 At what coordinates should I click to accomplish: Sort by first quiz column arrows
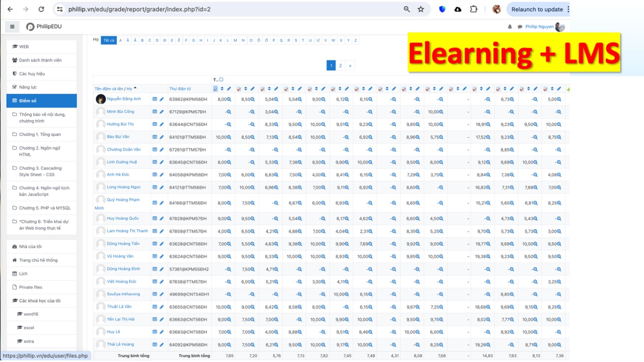tap(222, 89)
